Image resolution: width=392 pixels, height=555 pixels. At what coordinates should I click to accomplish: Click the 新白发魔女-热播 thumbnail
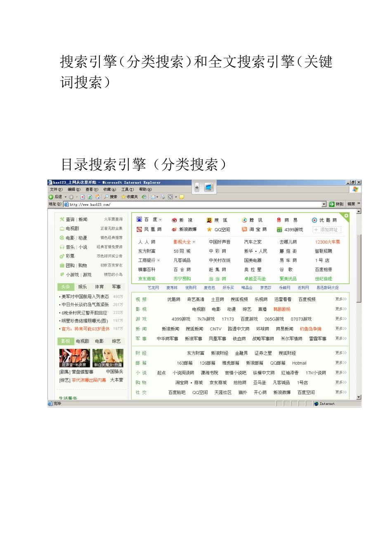pyautogui.click(x=108, y=358)
